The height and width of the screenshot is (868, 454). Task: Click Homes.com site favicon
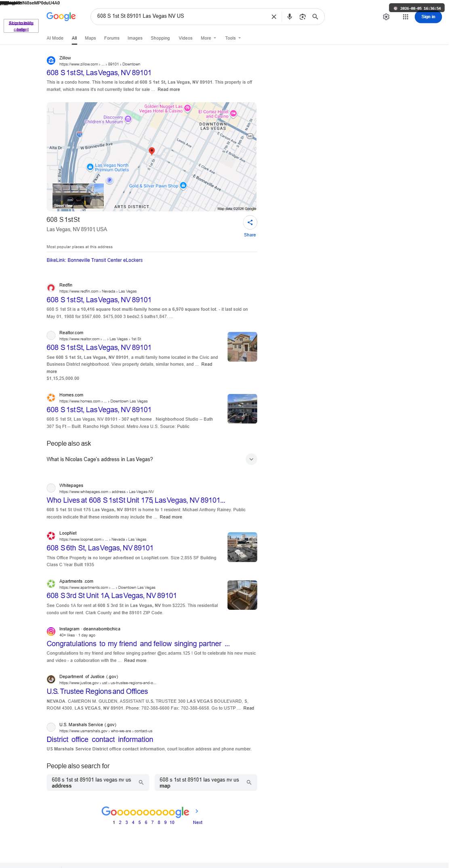coord(51,398)
